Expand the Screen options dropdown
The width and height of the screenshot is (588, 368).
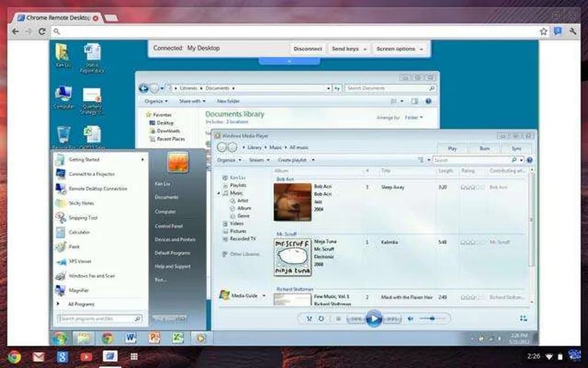[x=400, y=49]
